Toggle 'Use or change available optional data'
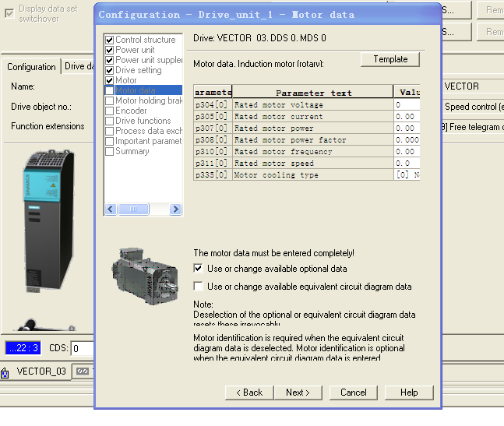This screenshot has height=426, width=504. pos(199,269)
